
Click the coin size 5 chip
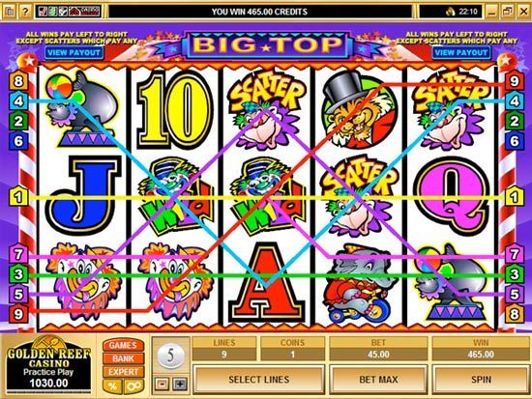point(170,356)
